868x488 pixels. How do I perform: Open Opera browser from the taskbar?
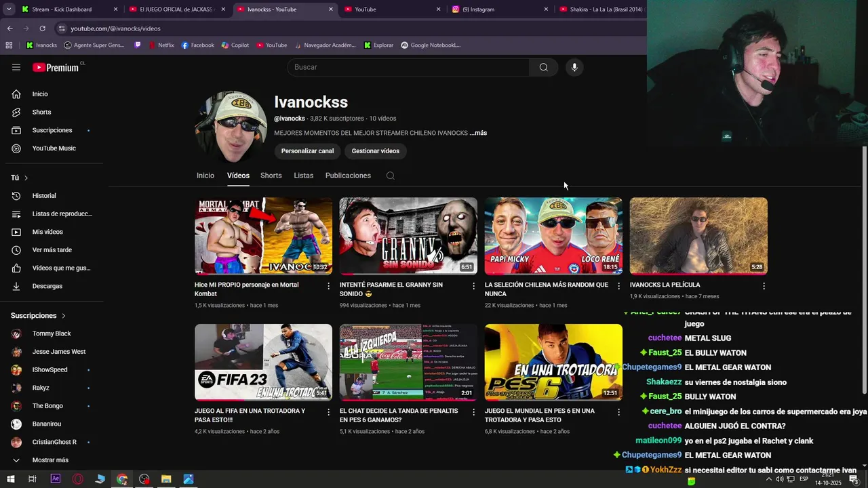(x=78, y=479)
